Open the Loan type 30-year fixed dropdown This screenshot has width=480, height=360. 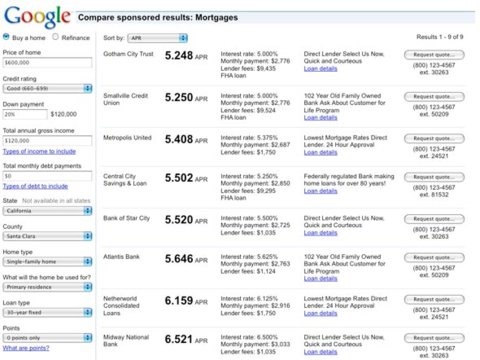coord(47,312)
